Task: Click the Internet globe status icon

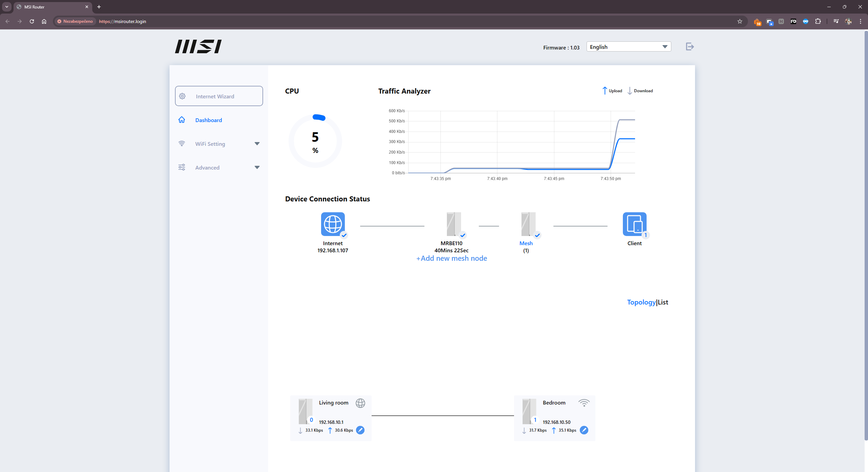Action: pos(333,224)
